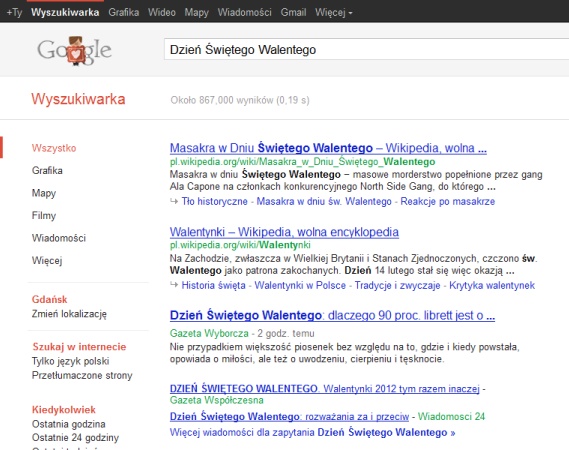Image resolution: width=569 pixels, height=450 pixels.
Task: Open the Historia święta sitelink
Action: pyautogui.click(x=213, y=285)
